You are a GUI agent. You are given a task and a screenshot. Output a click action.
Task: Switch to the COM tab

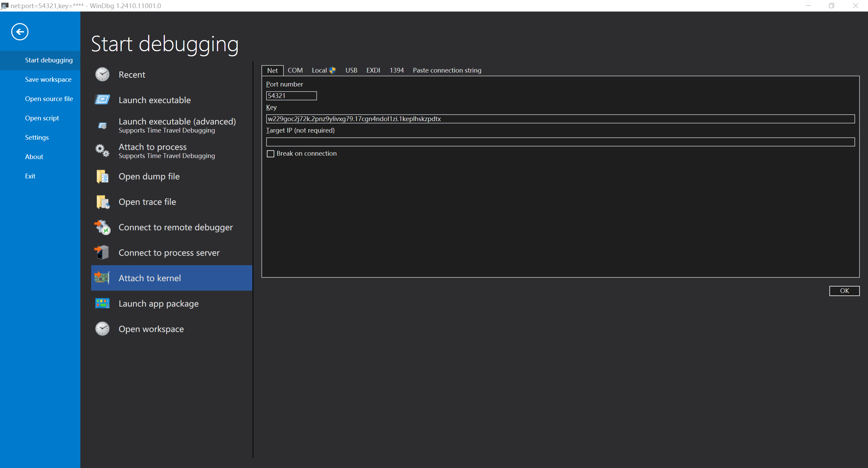[295, 70]
